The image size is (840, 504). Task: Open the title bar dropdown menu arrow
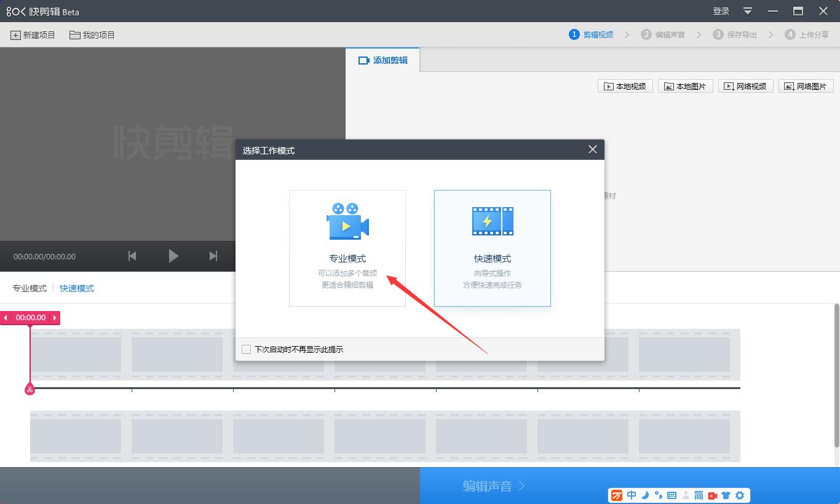(x=748, y=11)
